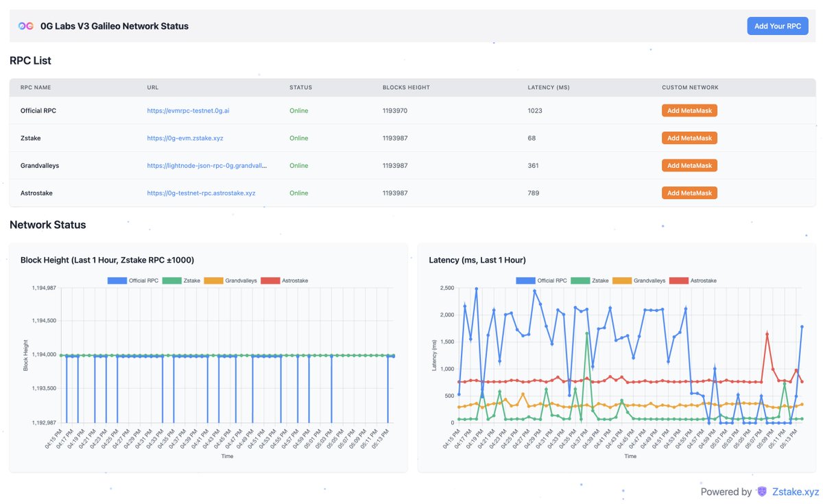Click the Network Status heading
Viewport: 823px width, 504px height.
48,224
